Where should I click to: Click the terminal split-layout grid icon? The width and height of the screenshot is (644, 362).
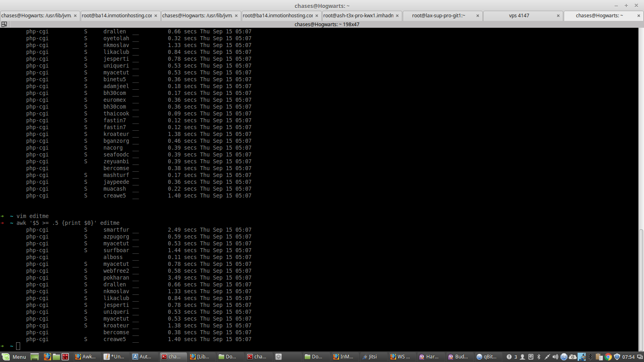[4, 24]
